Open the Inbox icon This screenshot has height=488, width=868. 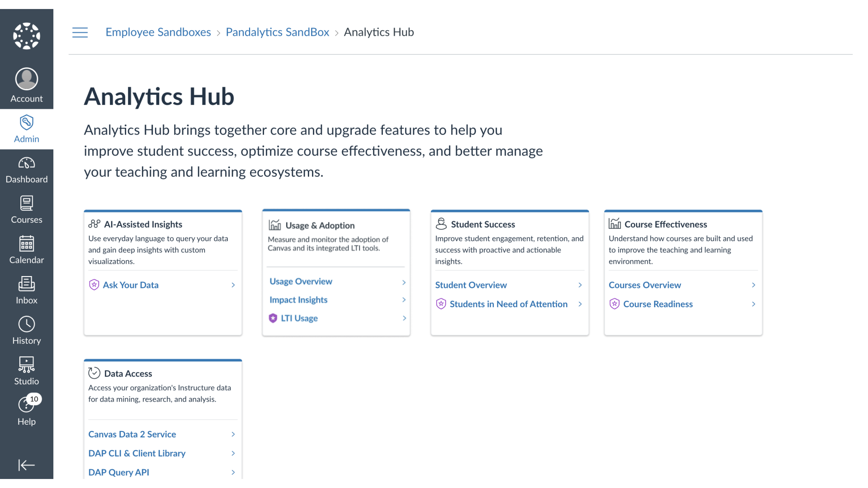pyautogui.click(x=27, y=284)
